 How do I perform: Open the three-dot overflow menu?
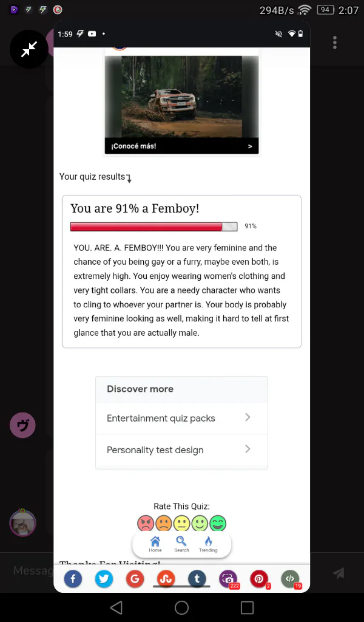pos(334,43)
